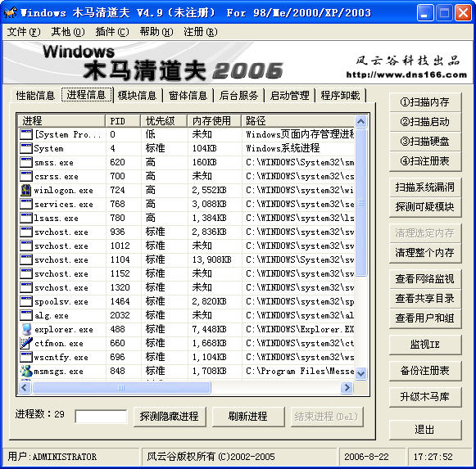
Task: Click the horizontal scrollbar left arrow
Action: pyautogui.click(x=25, y=387)
